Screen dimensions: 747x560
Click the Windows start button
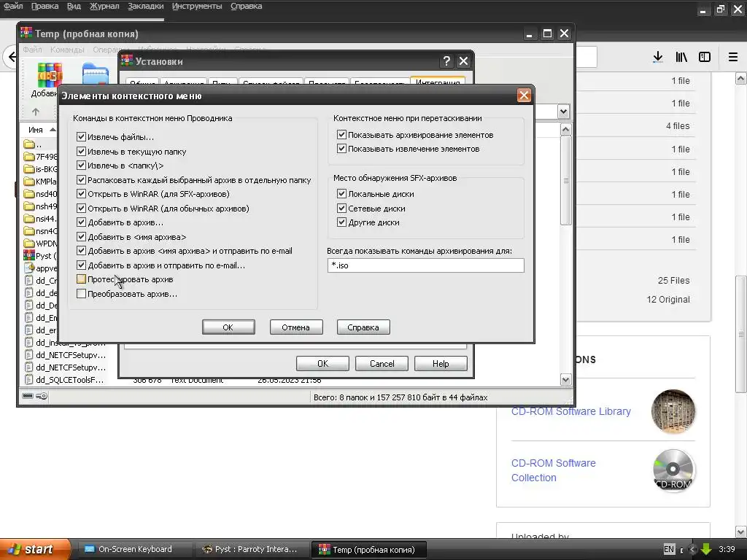click(34, 549)
